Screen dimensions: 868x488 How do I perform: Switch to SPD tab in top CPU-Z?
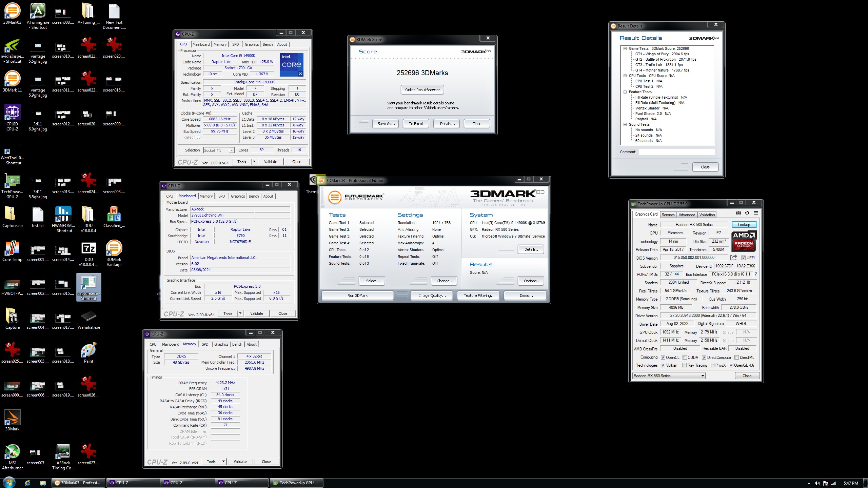[235, 44]
